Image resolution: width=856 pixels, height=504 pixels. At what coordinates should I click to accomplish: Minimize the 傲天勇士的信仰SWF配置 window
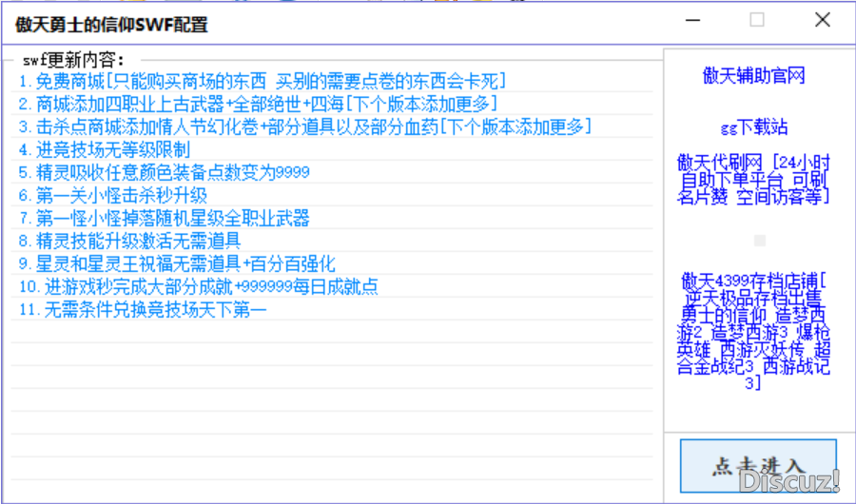pos(692,20)
